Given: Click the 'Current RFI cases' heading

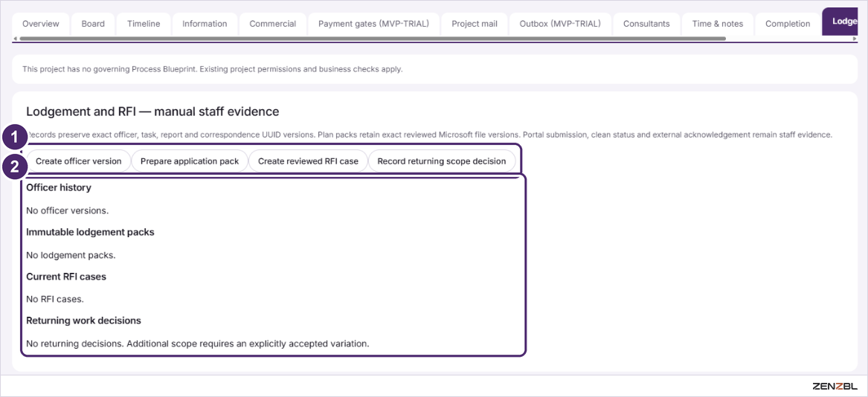Looking at the screenshot, I should (x=66, y=277).
